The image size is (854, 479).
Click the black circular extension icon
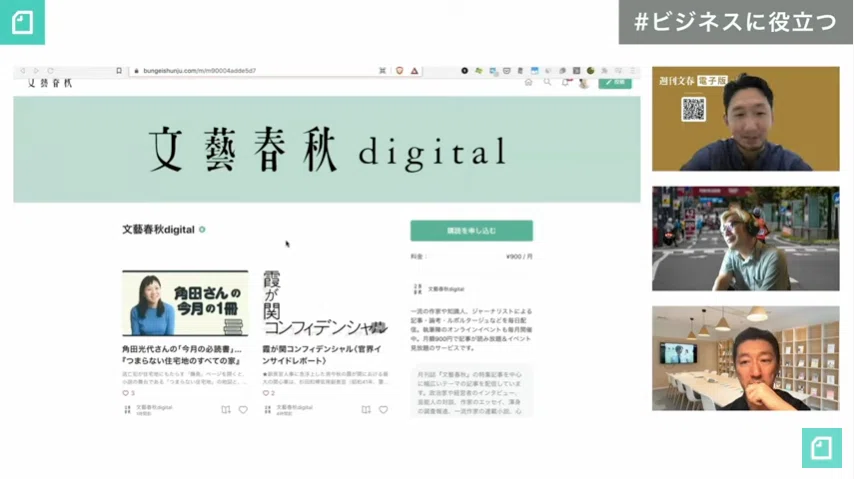[x=465, y=71]
